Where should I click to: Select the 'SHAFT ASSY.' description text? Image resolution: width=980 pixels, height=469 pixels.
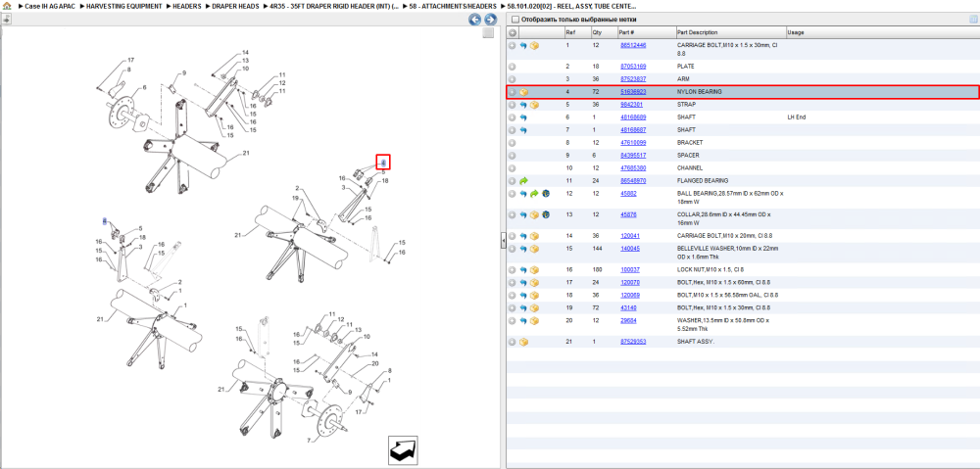[x=696, y=343]
